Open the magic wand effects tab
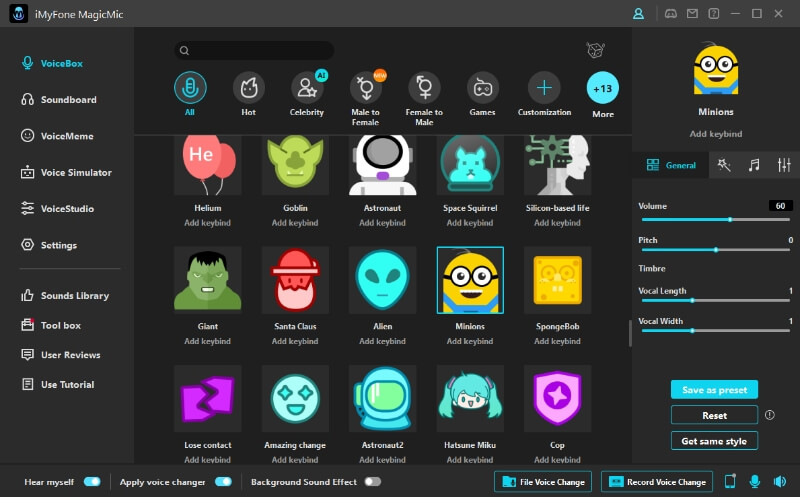 [724, 165]
